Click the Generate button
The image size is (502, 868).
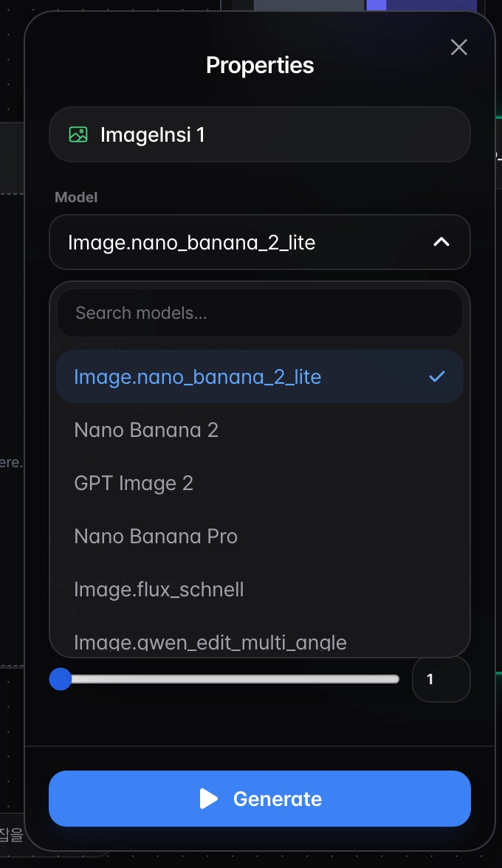[260, 799]
